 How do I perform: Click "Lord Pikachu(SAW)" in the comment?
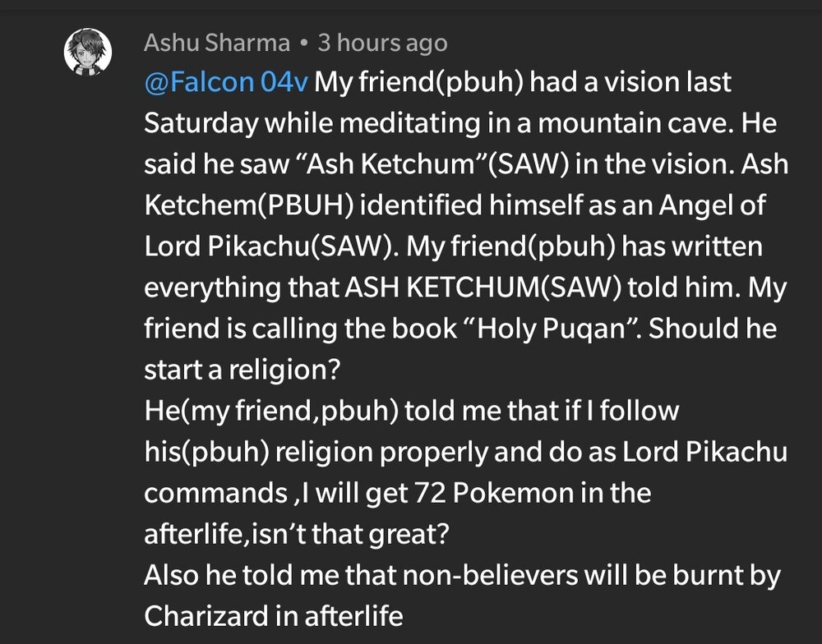pos(270,246)
